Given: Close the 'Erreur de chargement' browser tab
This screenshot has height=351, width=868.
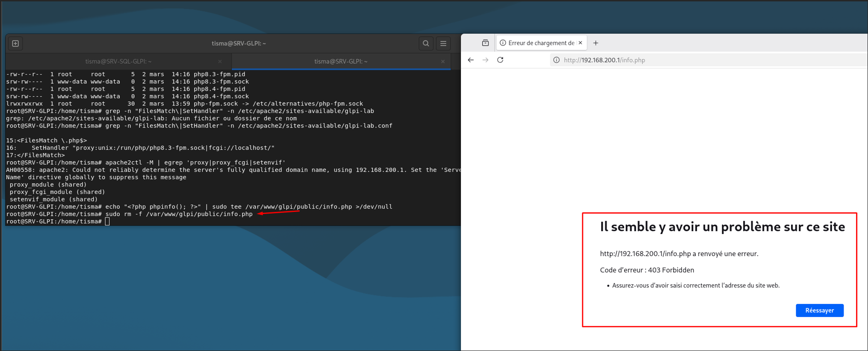Looking at the screenshot, I should click(580, 43).
